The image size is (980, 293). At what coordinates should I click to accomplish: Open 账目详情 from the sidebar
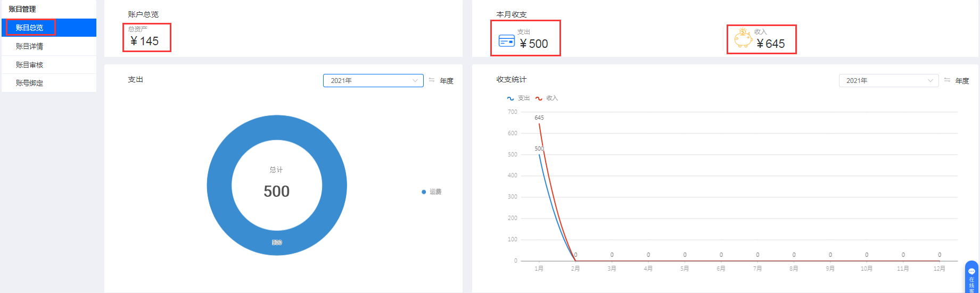pyautogui.click(x=30, y=46)
